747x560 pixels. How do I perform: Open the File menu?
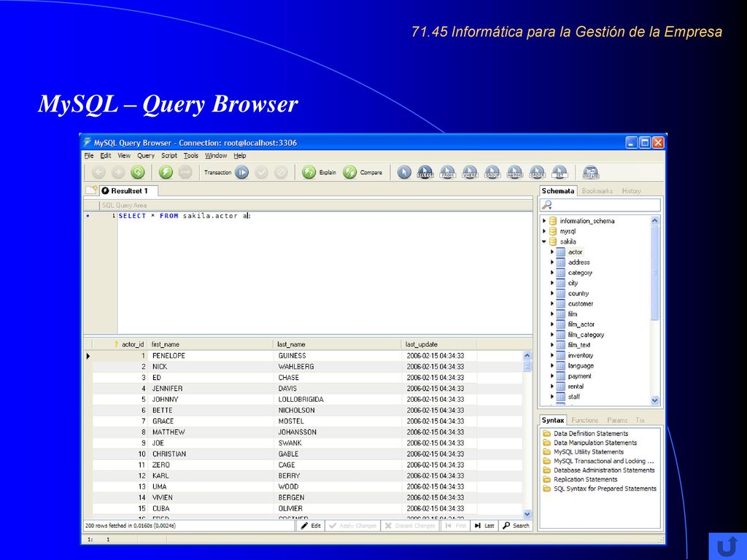(89, 155)
